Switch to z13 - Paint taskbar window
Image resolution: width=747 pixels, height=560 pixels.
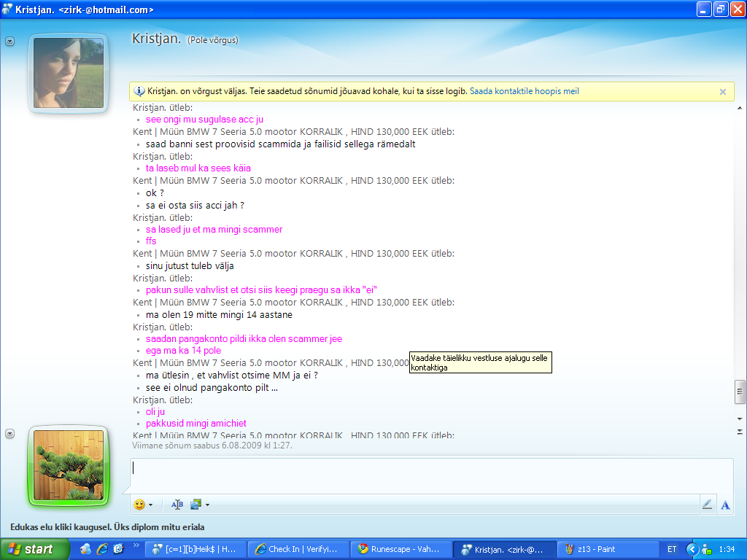point(605,549)
